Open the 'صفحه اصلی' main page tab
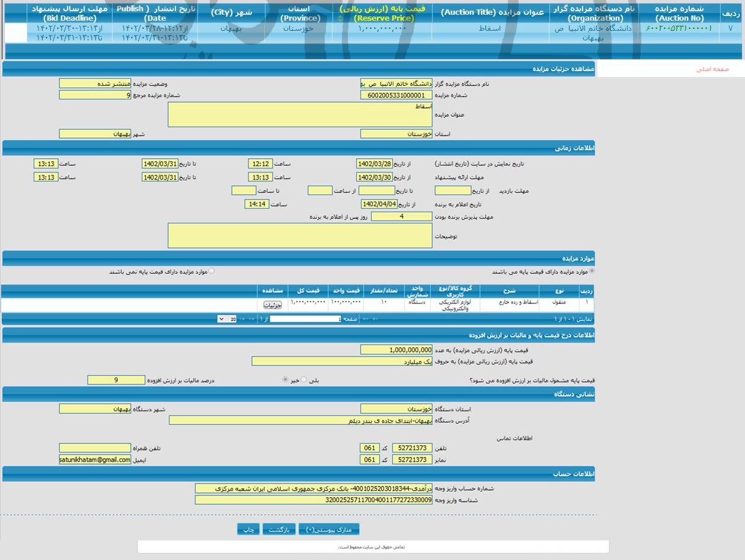The image size is (745, 560). [x=712, y=69]
